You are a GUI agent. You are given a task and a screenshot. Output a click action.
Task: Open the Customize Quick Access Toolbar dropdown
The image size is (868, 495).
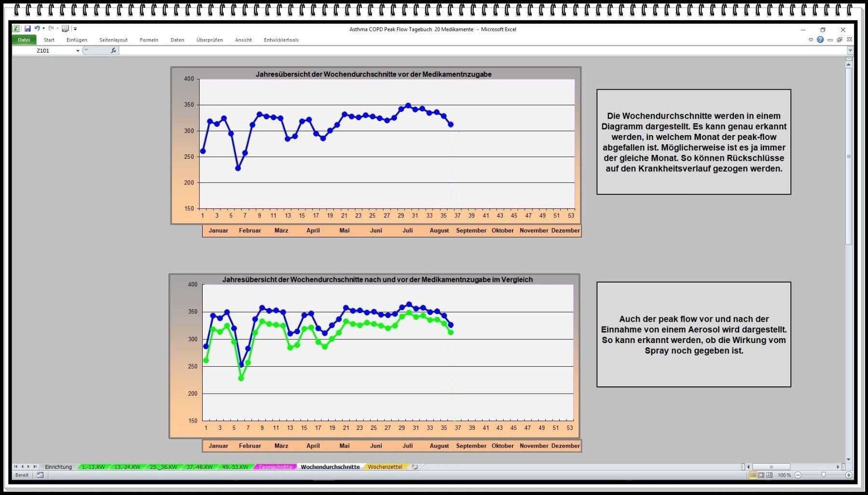click(x=75, y=29)
